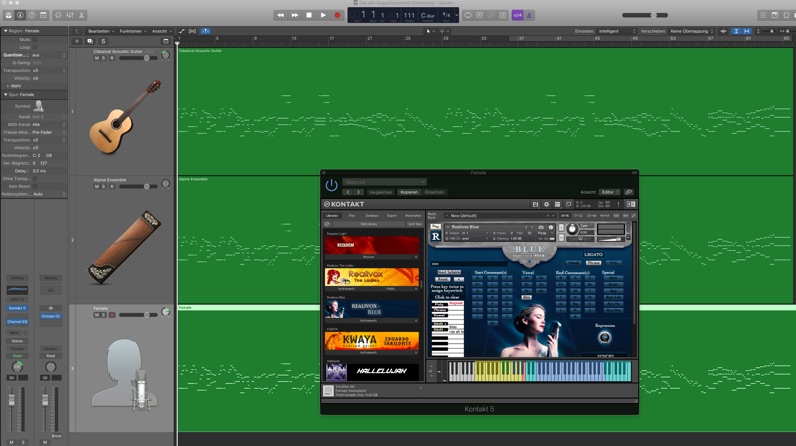Record-enable the Female track
Image resolution: width=796 pixels, height=446 pixels.
click(112, 315)
